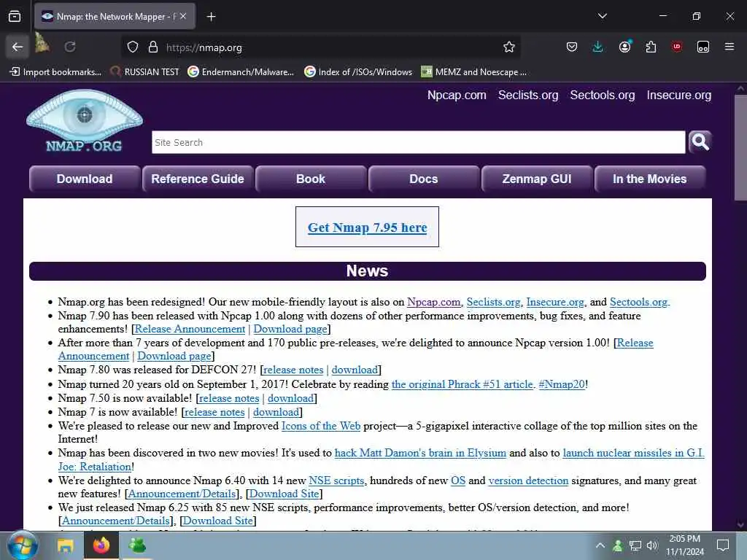This screenshot has width=747, height=560.
Task: Open the Firefox View icon in the tab bar
Action: point(15,17)
